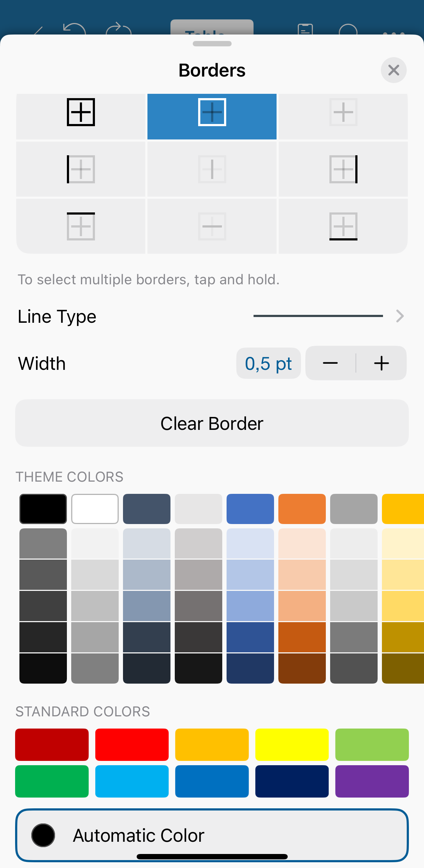The width and height of the screenshot is (424, 868).
Task: Apply the bottom border option
Action: (x=343, y=226)
